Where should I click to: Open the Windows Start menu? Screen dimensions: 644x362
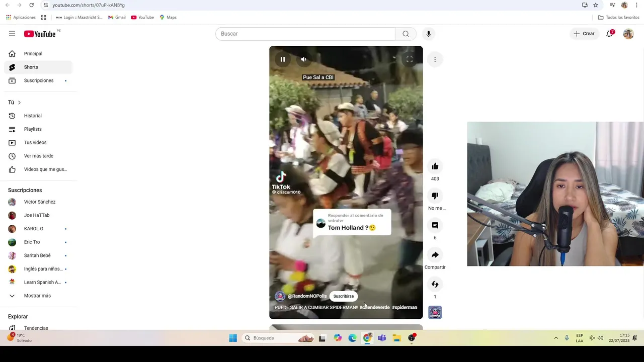pyautogui.click(x=233, y=338)
